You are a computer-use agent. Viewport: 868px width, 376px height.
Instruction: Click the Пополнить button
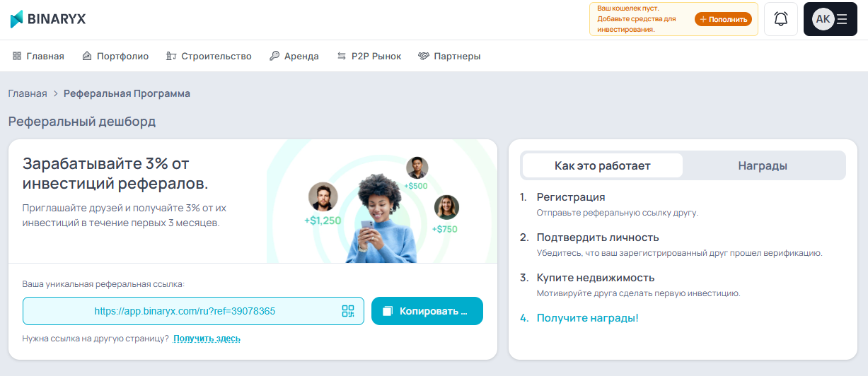point(723,19)
